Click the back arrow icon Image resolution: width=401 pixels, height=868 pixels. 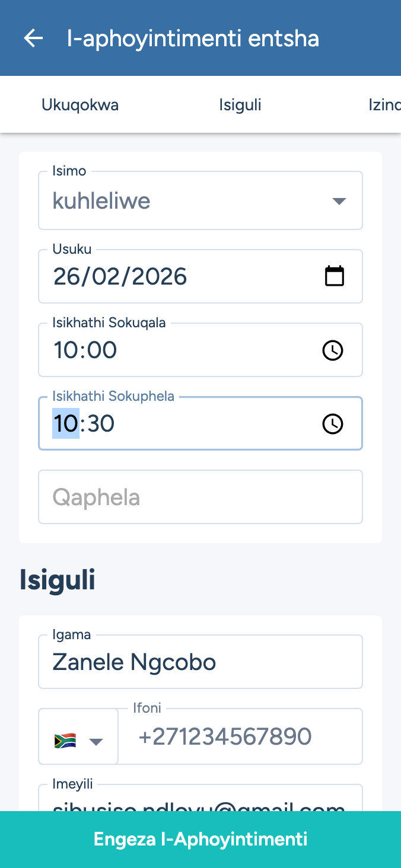pyautogui.click(x=33, y=39)
